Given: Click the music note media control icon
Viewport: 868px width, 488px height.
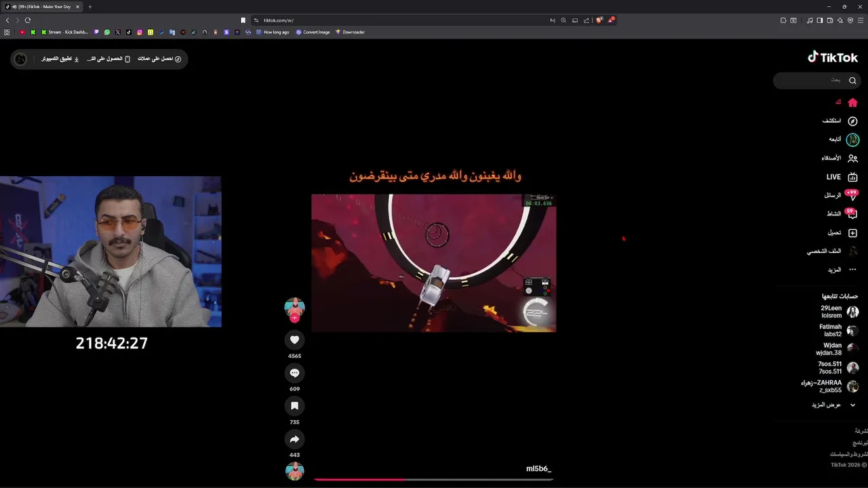Looking at the screenshot, I should coord(810,20).
